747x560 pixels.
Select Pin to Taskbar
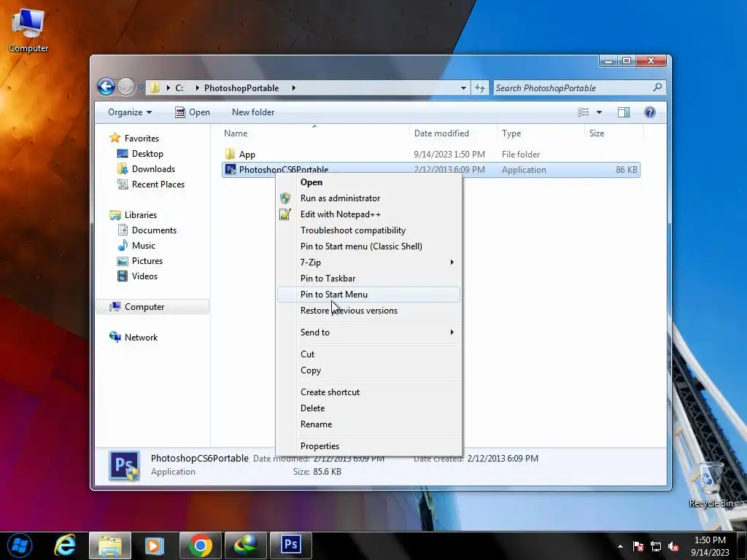(368, 278)
